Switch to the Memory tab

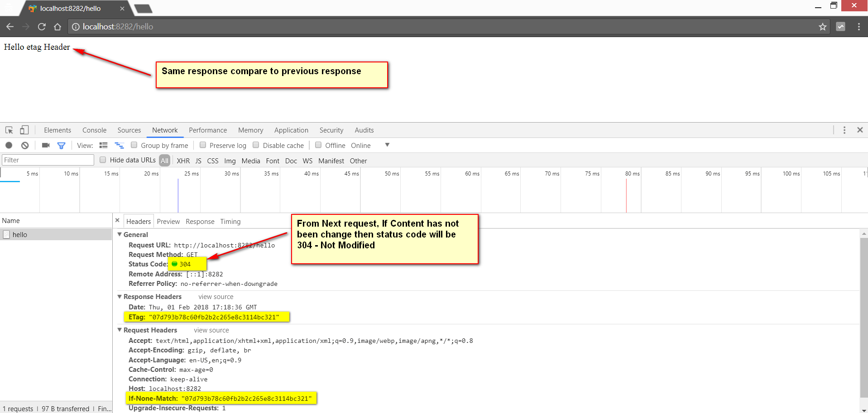[x=250, y=130]
